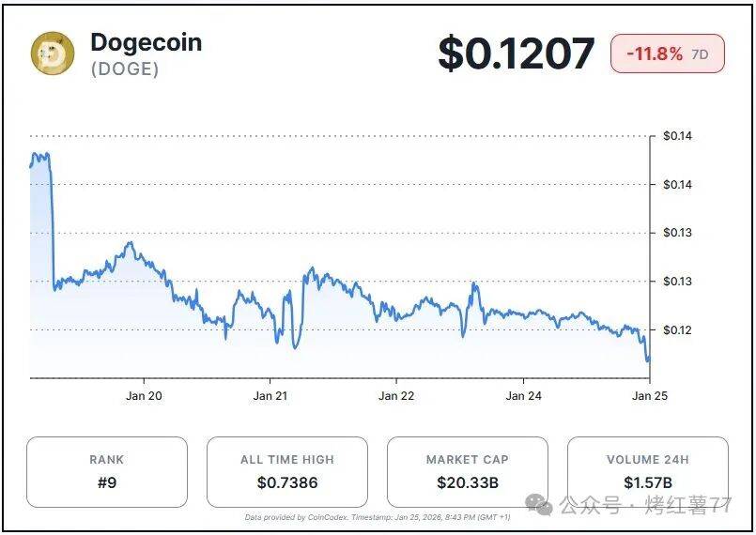Viewport: 756px width, 535px height.
Task: Jump to Jan 24 on the chart axis
Action: (523, 396)
